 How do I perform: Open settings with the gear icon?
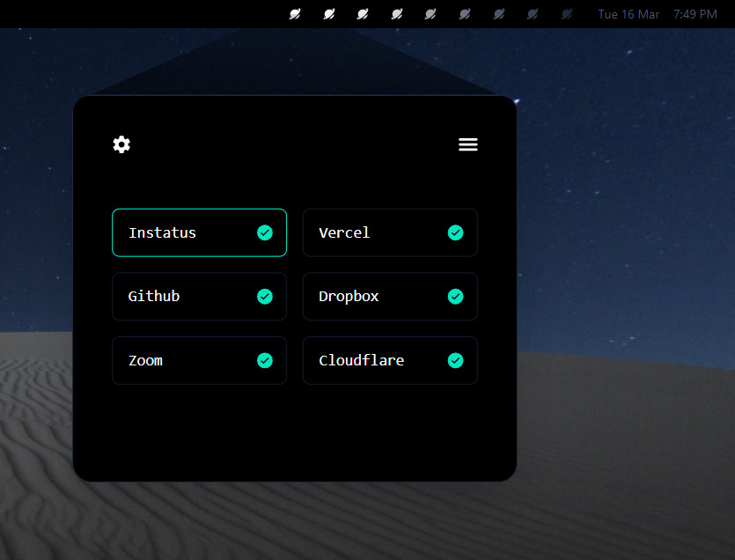(121, 144)
